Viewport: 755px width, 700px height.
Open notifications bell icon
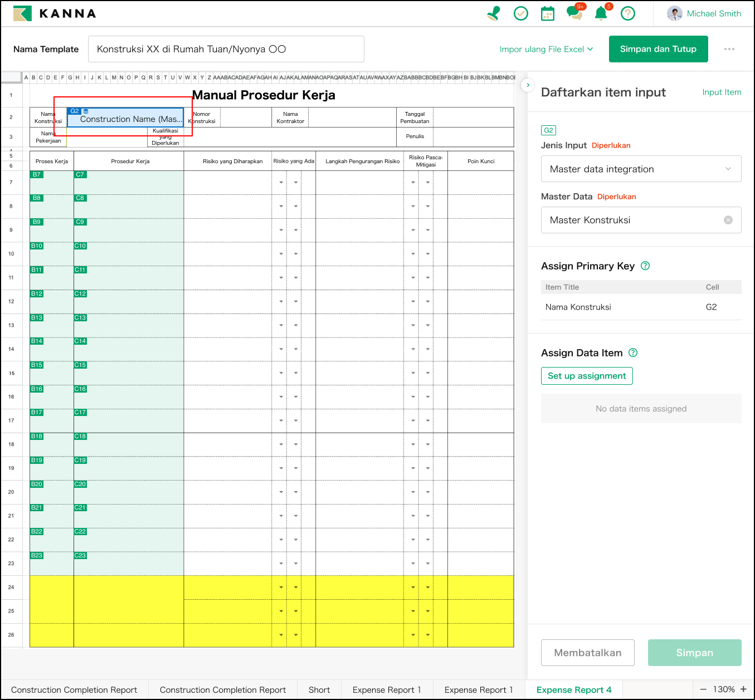[601, 13]
